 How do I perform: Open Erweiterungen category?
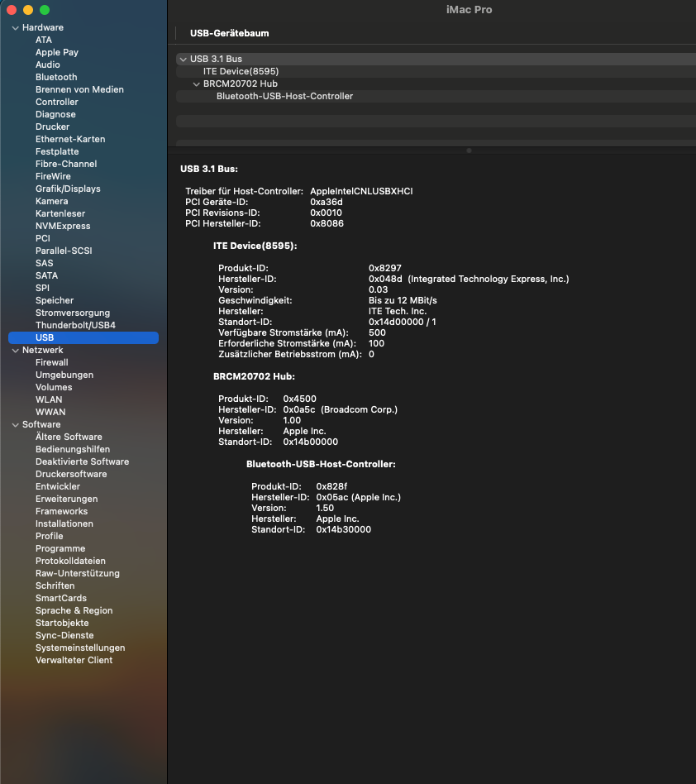pyautogui.click(x=66, y=499)
